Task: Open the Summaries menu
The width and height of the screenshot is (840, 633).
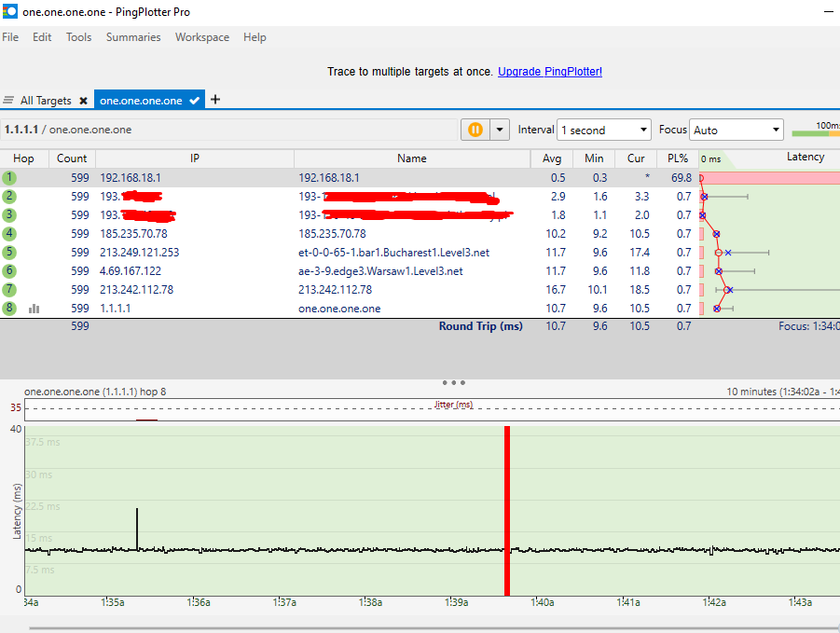Action: point(133,37)
